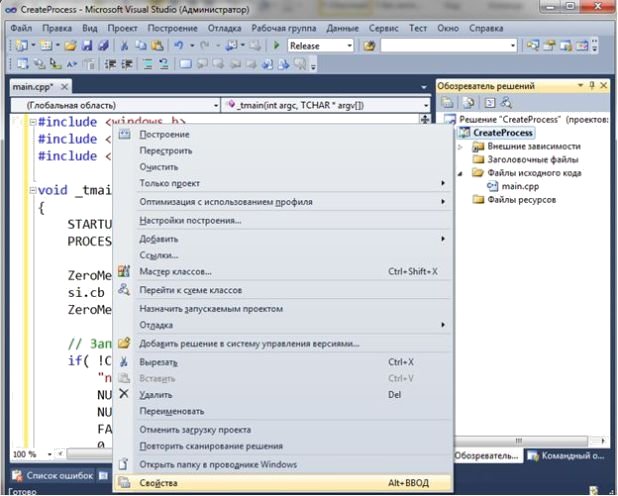The height and width of the screenshot is (496, 618).
Task: Open Добавить submenu in context menu
Action: click(283, 239)
